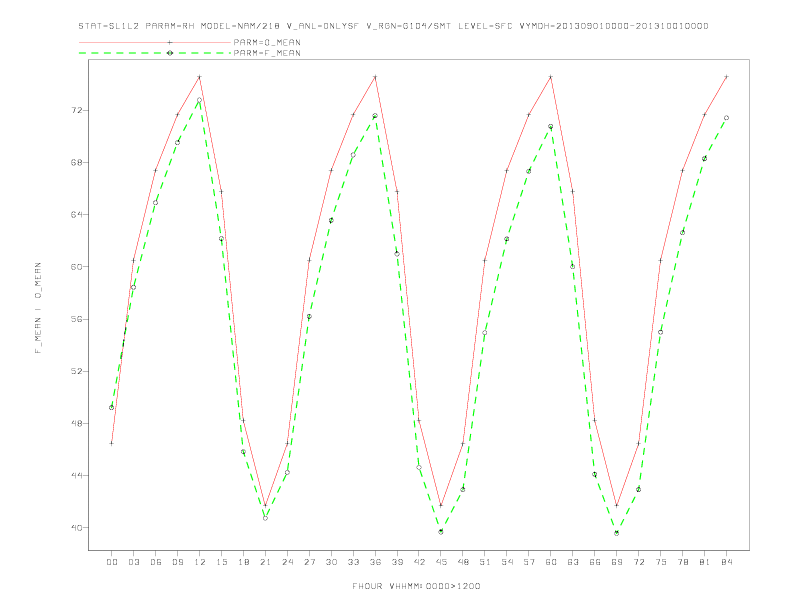The width and height of the screenshot is (792, 612).
Task: Click the O_MEAN peak marker at hour 36
Action: pyautogui.click(x=375, y=77)
